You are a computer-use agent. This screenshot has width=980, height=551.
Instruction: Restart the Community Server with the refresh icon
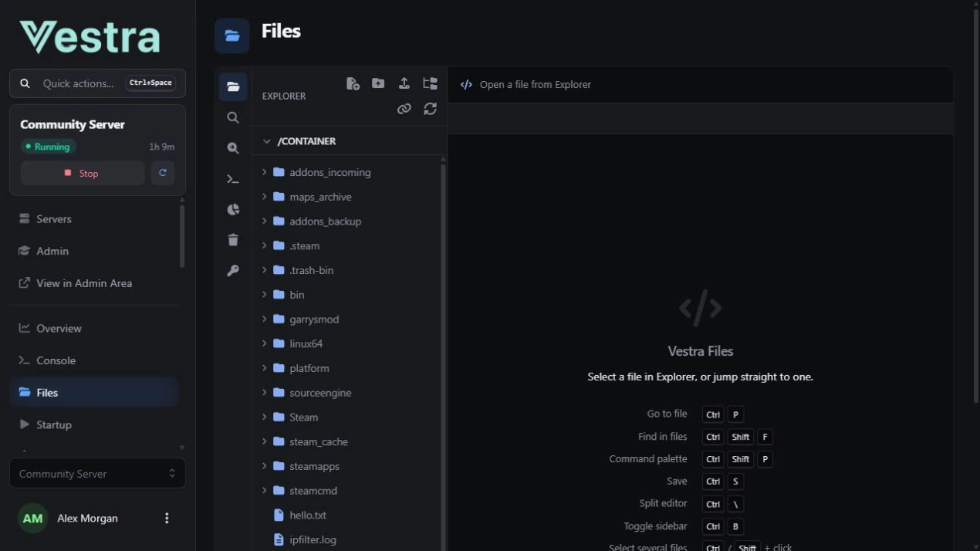(x=162, y=173)
